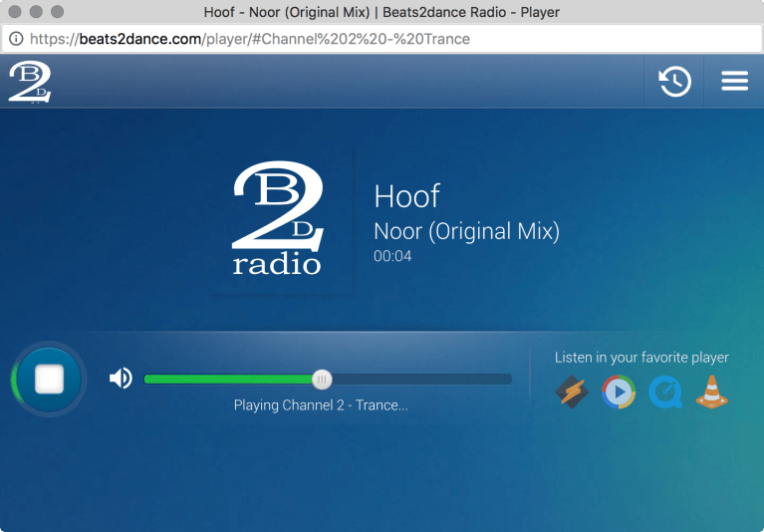Viewport: 764px width, 532px height.
Task: Mute audio with the speaker icon
Action: point(121,379)
